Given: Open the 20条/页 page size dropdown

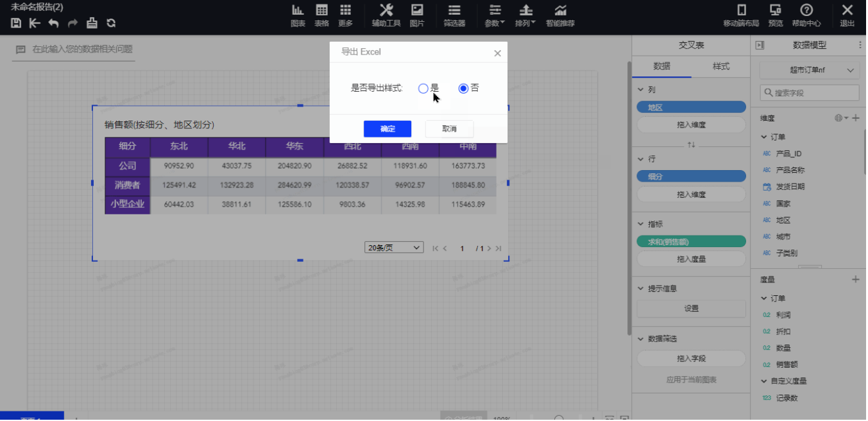Looking at the screenshot, I should [394, 248].
